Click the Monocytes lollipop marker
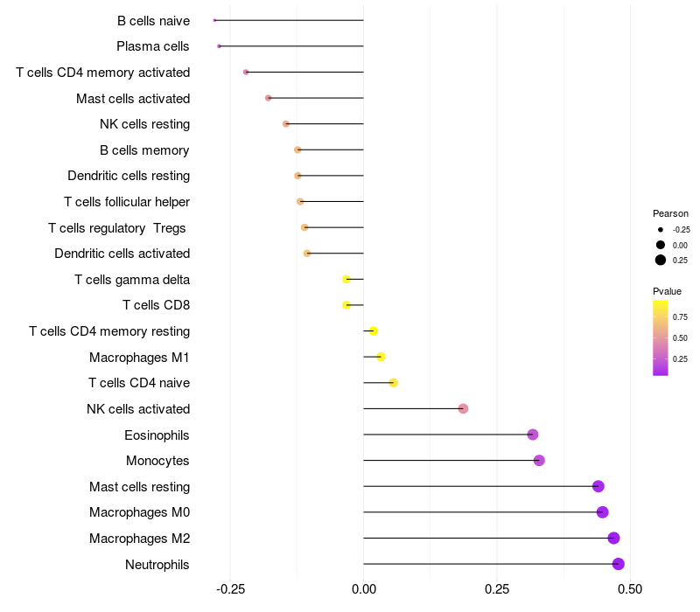Screen dimensions: 700x612 [539, 461]
